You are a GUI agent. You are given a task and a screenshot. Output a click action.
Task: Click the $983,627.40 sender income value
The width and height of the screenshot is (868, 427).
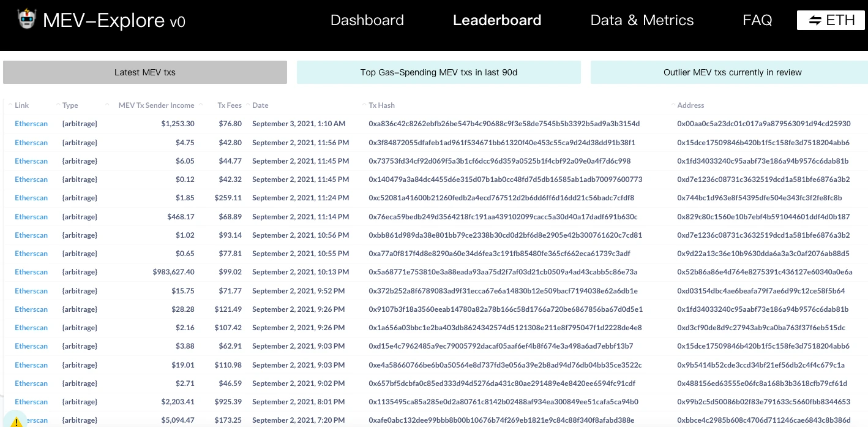[x=174, y=272]
